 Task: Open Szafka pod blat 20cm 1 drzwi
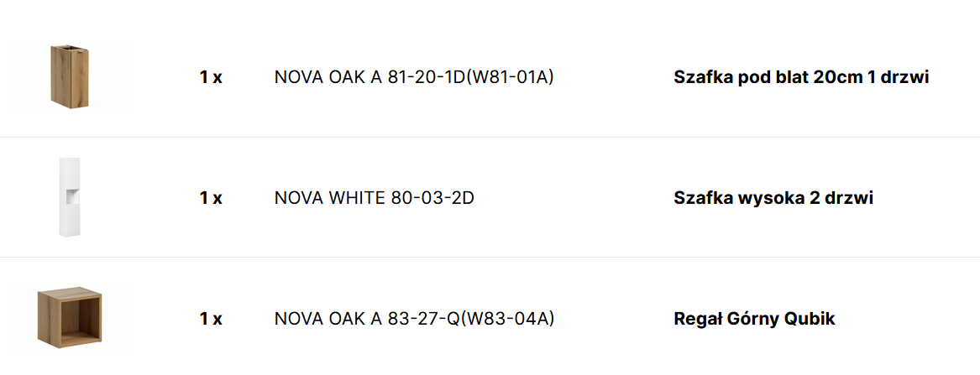800,78
